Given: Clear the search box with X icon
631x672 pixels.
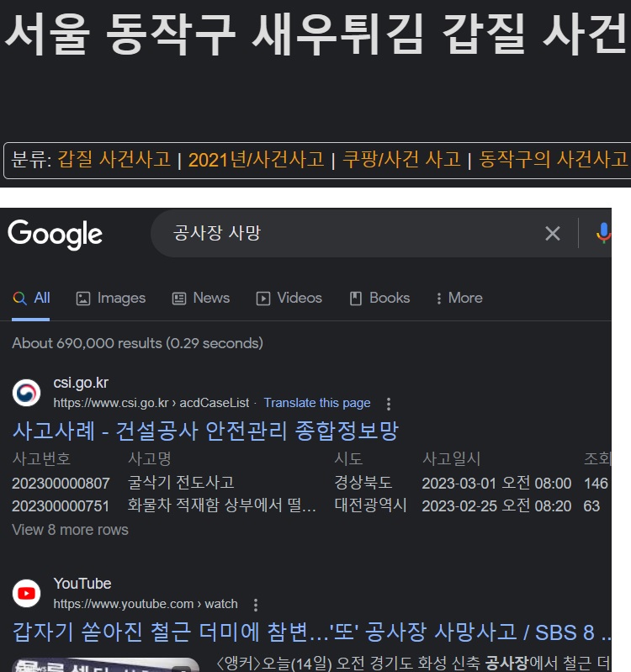Looking at the screenshot, I should point(552,233).
